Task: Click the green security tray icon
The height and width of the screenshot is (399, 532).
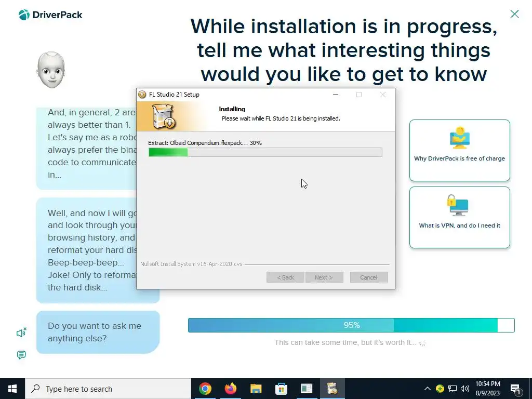Action: (440, 389)
